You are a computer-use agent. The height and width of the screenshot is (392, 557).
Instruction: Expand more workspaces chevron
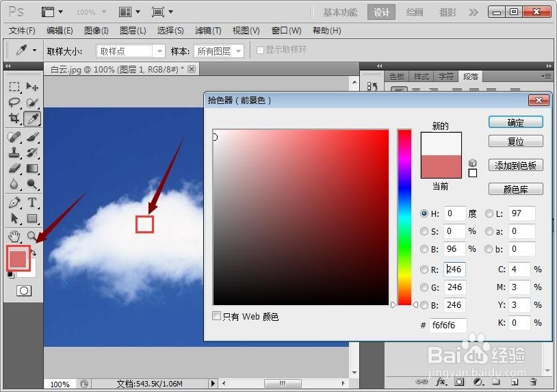coord(473,12)
